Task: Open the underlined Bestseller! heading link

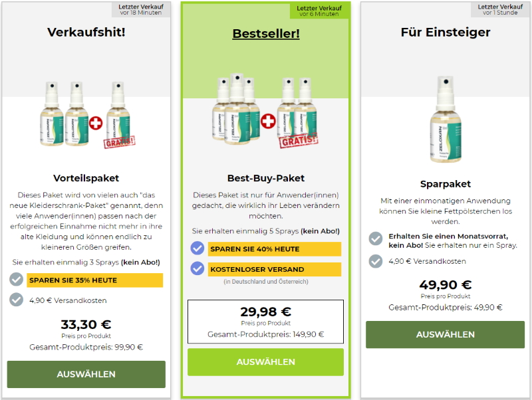Action: pos(266,34)
